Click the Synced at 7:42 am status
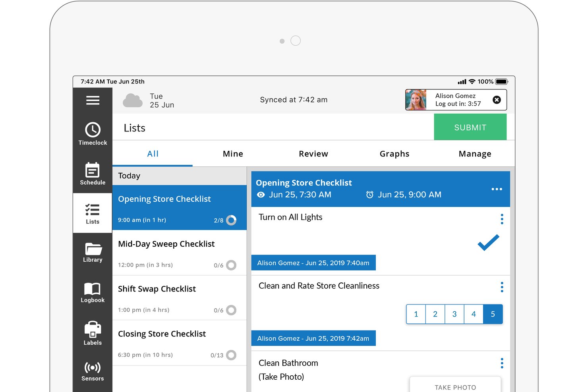 pos(294,100)
